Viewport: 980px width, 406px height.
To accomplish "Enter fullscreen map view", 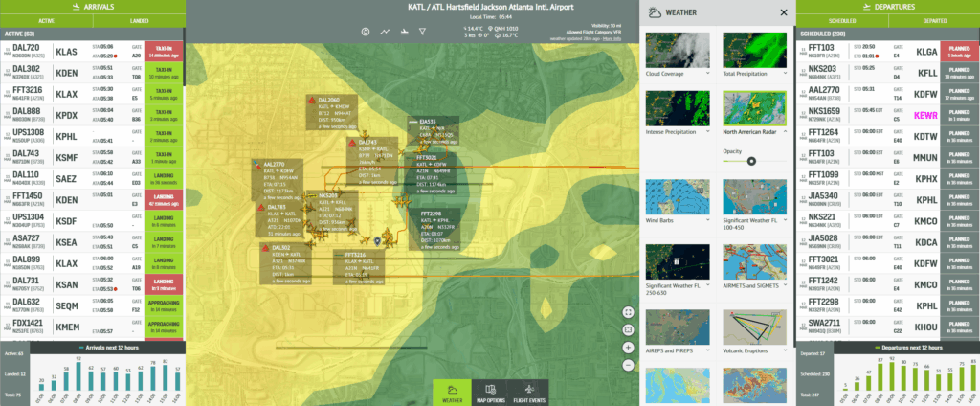I will point(628,310).
